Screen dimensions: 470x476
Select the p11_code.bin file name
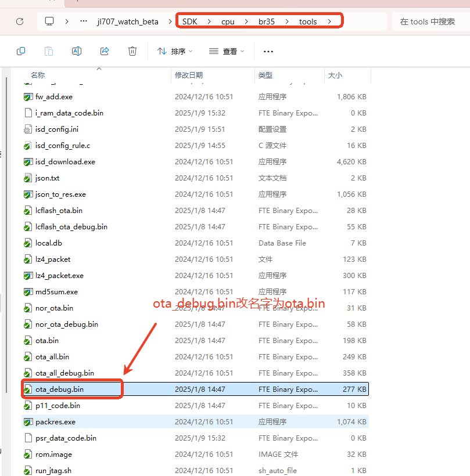coord(58,406)
